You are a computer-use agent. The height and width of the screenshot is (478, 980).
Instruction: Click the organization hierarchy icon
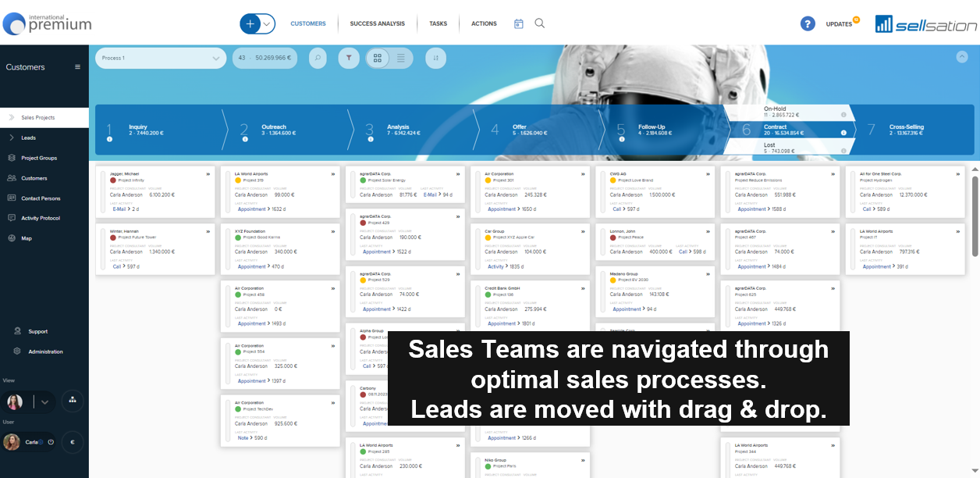(73, 401)
